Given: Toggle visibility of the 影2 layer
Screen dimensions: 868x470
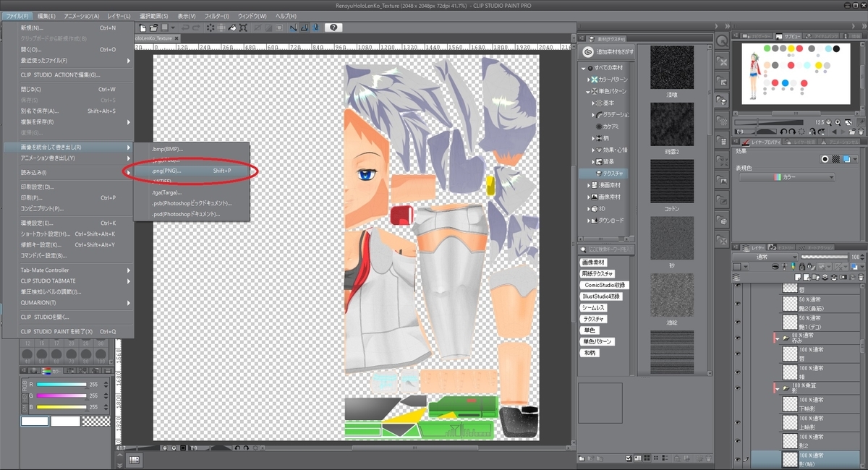Looking at the screenshot, I should [738, 440].
